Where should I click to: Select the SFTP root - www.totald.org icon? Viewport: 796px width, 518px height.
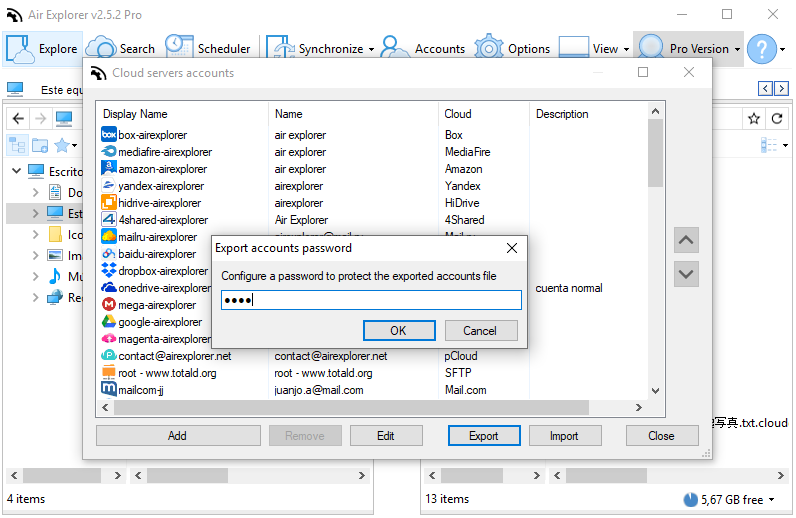click(x=109, y=372)
